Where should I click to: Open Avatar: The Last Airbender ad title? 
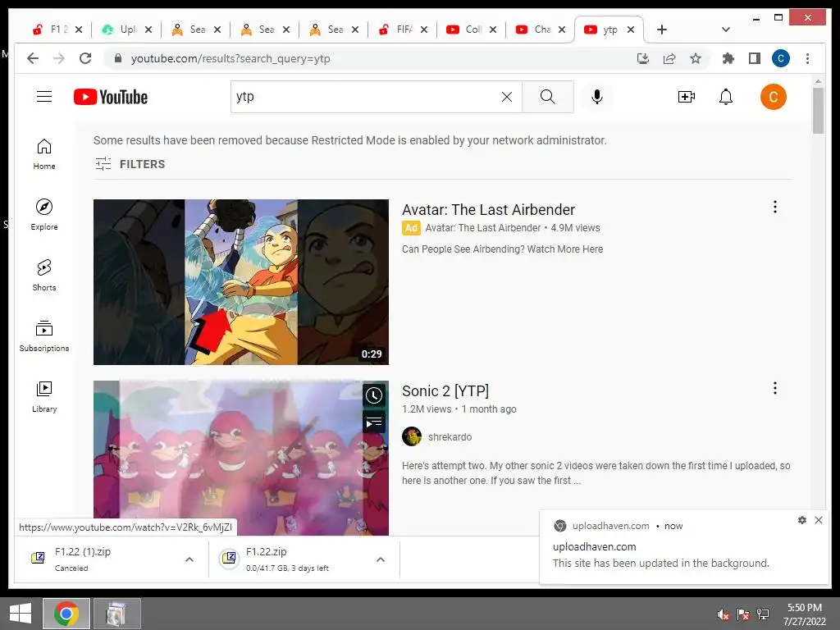click(488, 209)
